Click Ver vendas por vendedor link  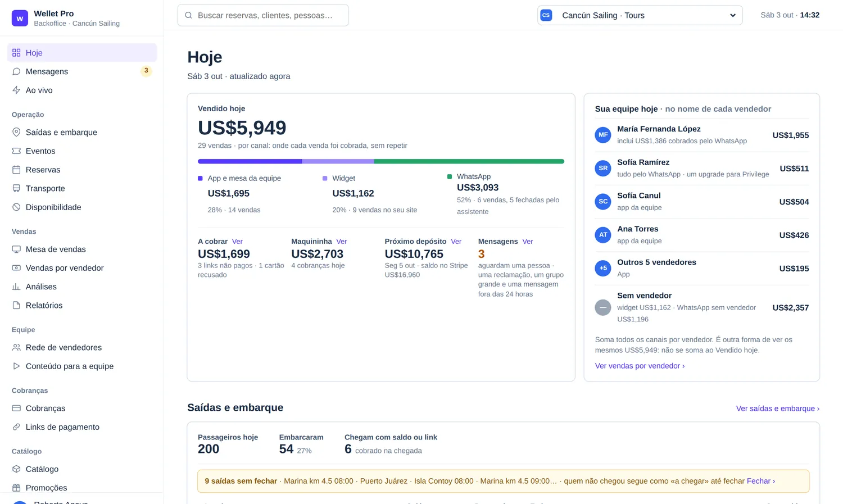[x=640, y=366]
